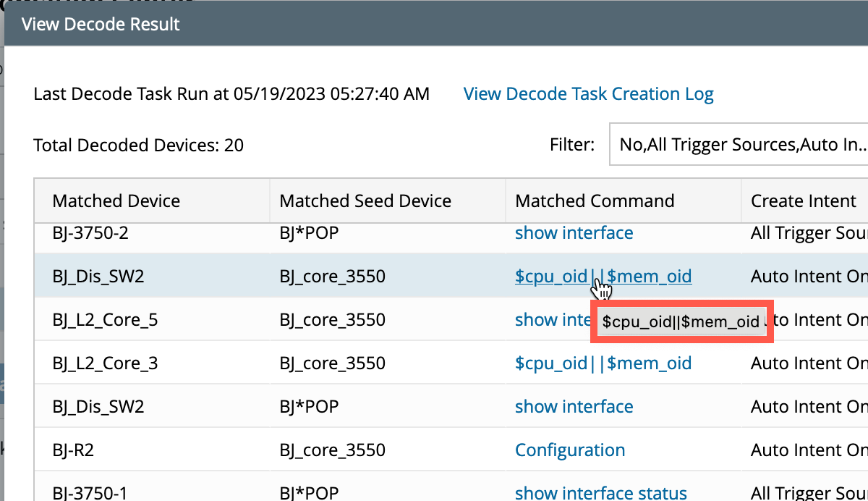The height and width of the screenshot is (501, 868).
Task: Expand the Filter dropdown
Action: click(741, 145)
